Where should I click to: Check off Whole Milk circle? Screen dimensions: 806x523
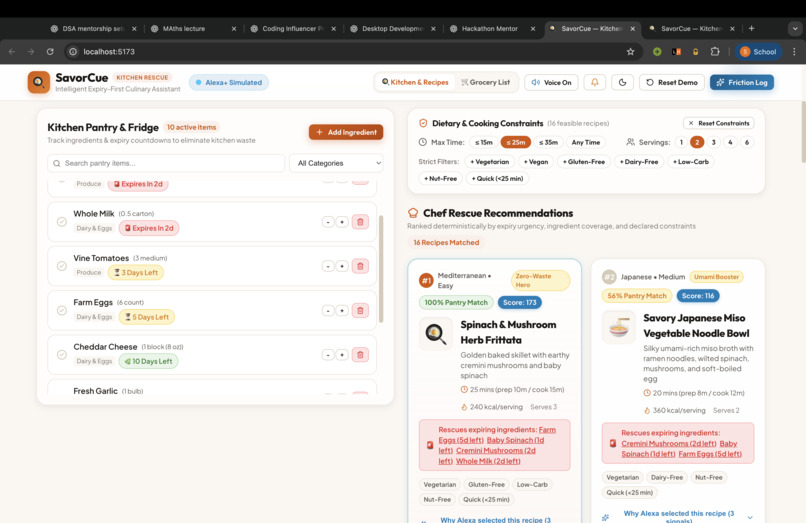pos(62,222)
